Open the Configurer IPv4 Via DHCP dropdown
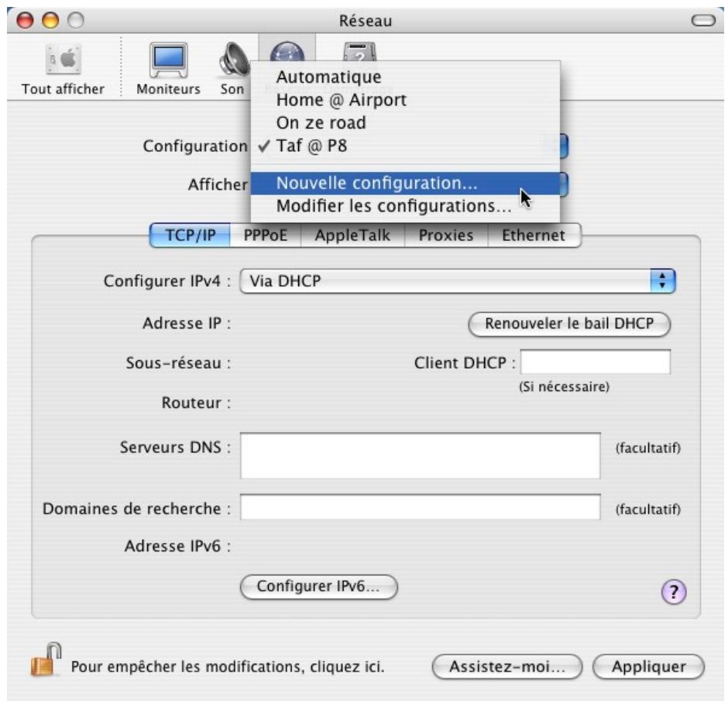Image resolution: width=728 pixels, height=704 pixels. click(457, 281)
